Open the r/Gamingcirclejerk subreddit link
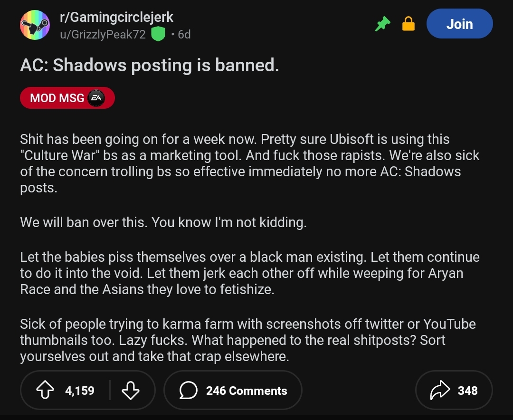This screenshot has width=513, height=420. [x=116, y=17]
